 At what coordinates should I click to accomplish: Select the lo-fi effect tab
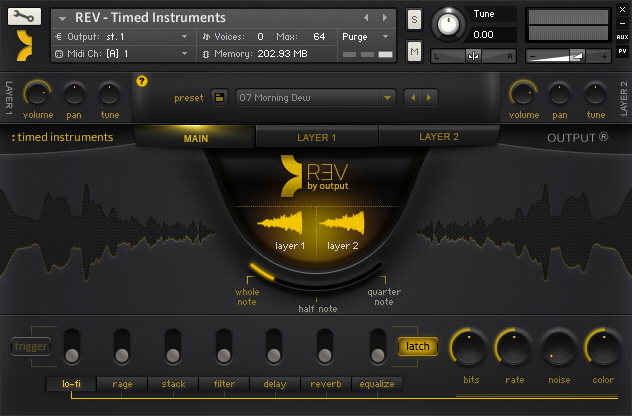71,384
